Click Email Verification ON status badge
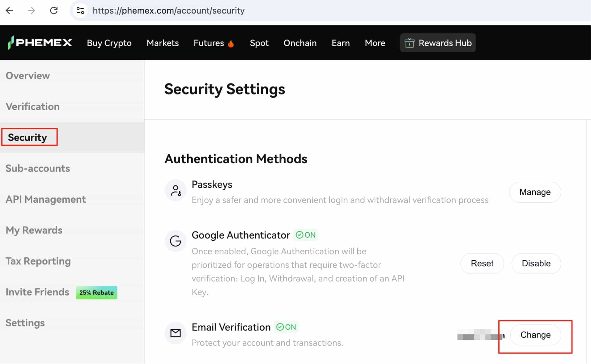The width and height of the screenshot is (591, 364). [x=286, y=327]
